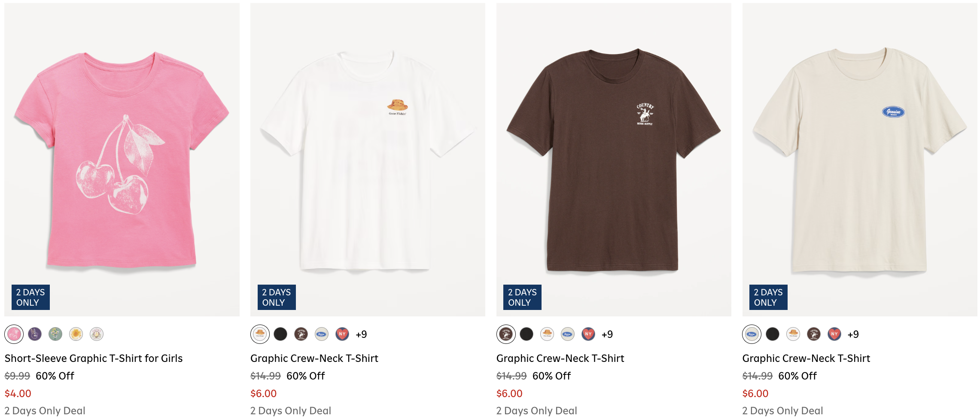Open the cream Genuine T-shirt product image
This screenshot has width=980, height=419.
tap(860, 160)
